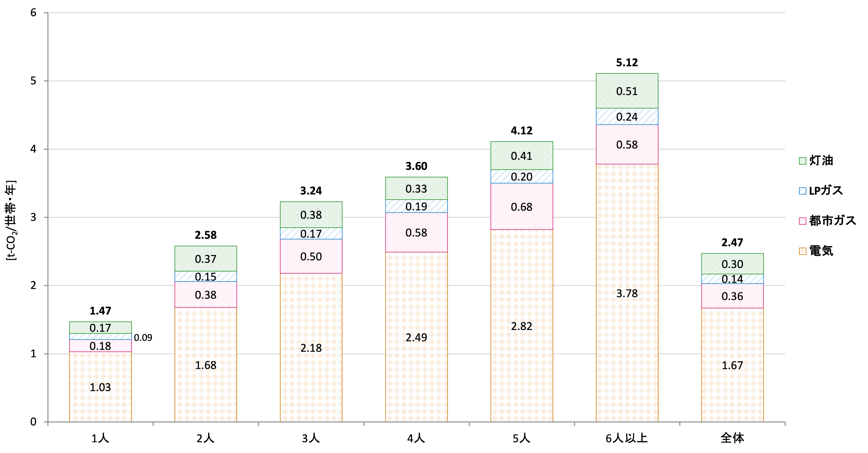Select the 0.68 city gas segment for 5人
Image resolution: width=868 pixels, height=453 pixels.
(521, 206)
